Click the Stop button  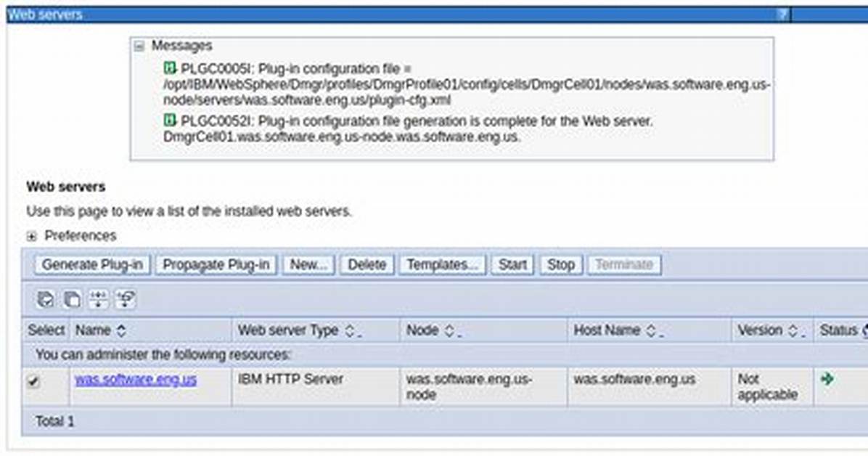pyautogui.click(x=561, y=265)
